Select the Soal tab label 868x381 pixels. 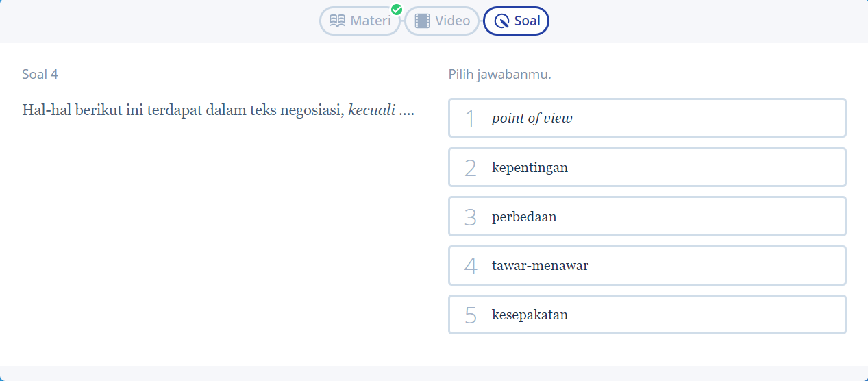527,21
